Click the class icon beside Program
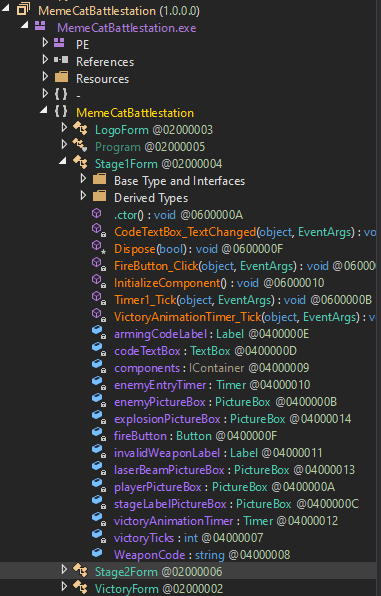The image size is (381, 596). [80, 145]
